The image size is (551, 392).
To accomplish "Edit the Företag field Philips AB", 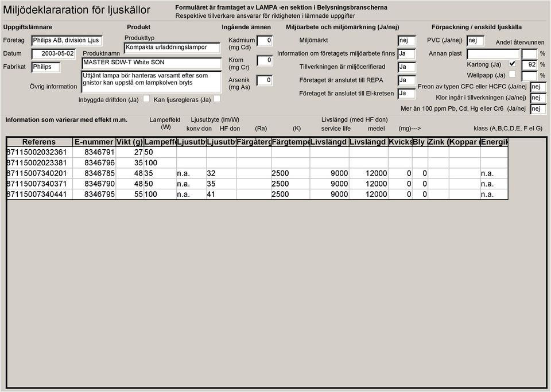I will point(67,40).
